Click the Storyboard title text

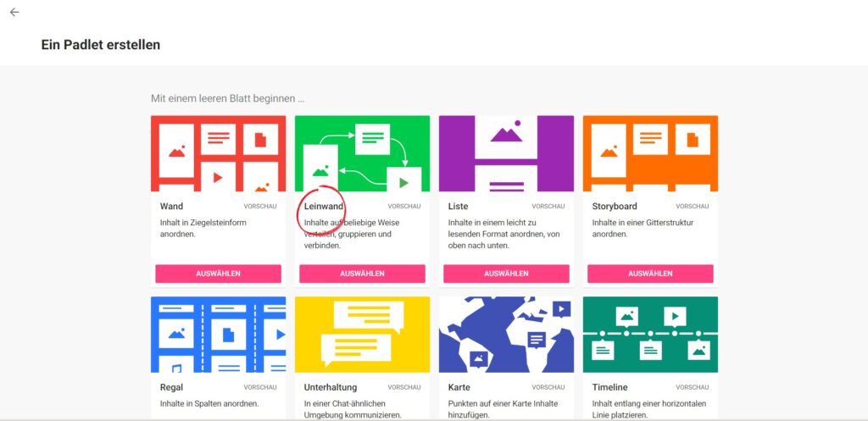615,207
